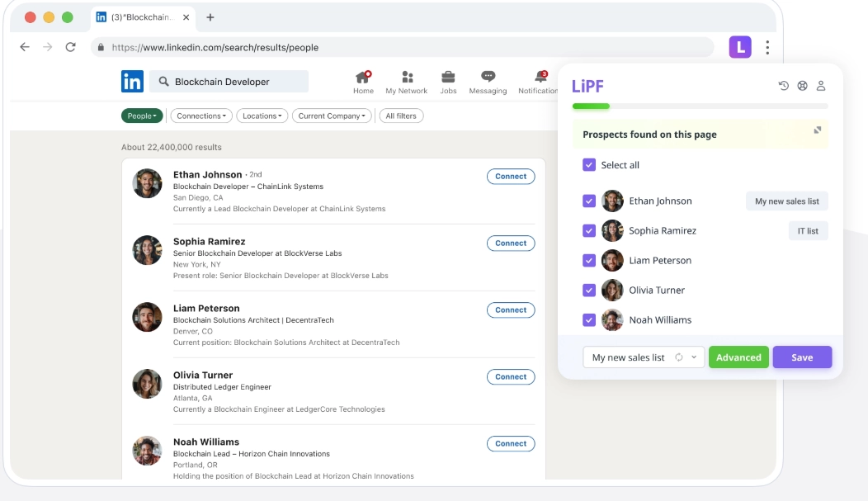Click the IT list tag
Screen dimensions: 868x501
point(808,231)
